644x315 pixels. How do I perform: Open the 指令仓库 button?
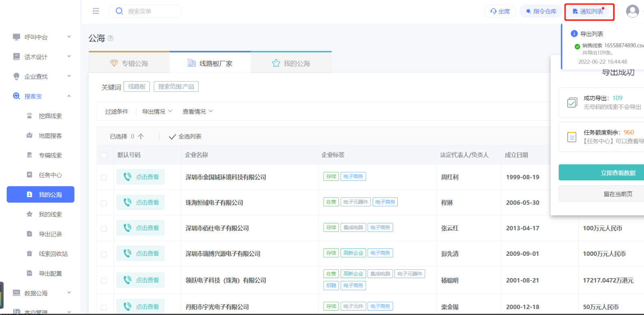pos(541,11)
